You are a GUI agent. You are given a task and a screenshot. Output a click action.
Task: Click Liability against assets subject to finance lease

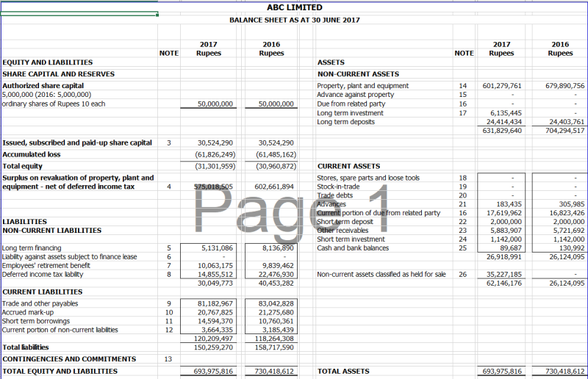pos(69,257)
